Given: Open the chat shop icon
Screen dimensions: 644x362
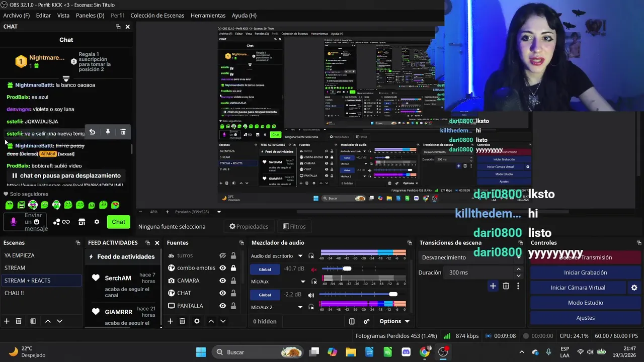Looking at the screenshot, I should tap(82, 222).
